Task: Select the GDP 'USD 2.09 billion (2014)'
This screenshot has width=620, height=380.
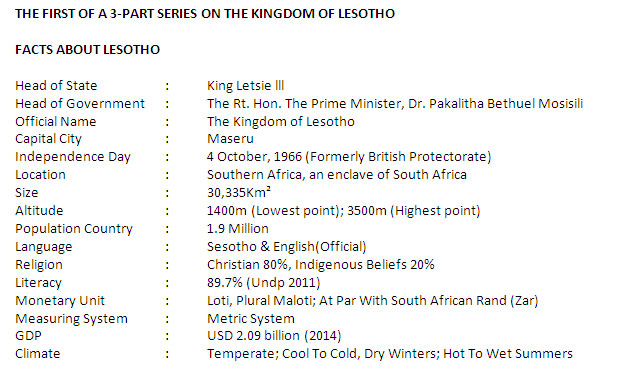Action: tap(274, 336)
